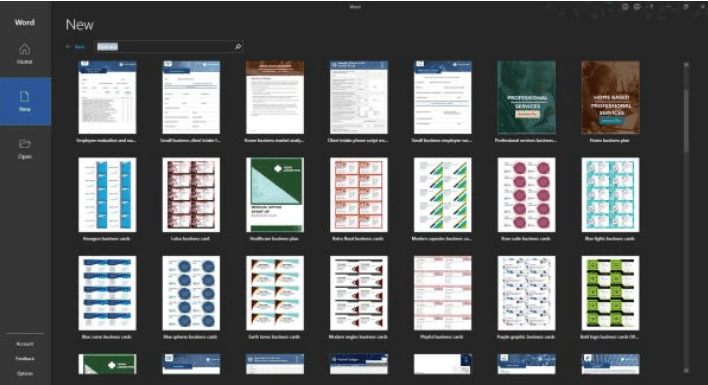Go to the Home page in sidebar
The image size is (708, 385).
pos(24,54)
